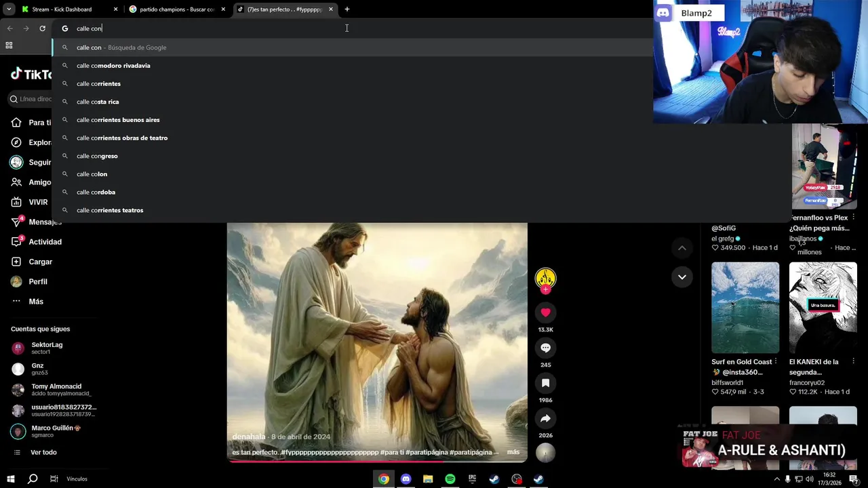Click the bookmark save icon
This screenshot has width=868, height=488.
545,383
